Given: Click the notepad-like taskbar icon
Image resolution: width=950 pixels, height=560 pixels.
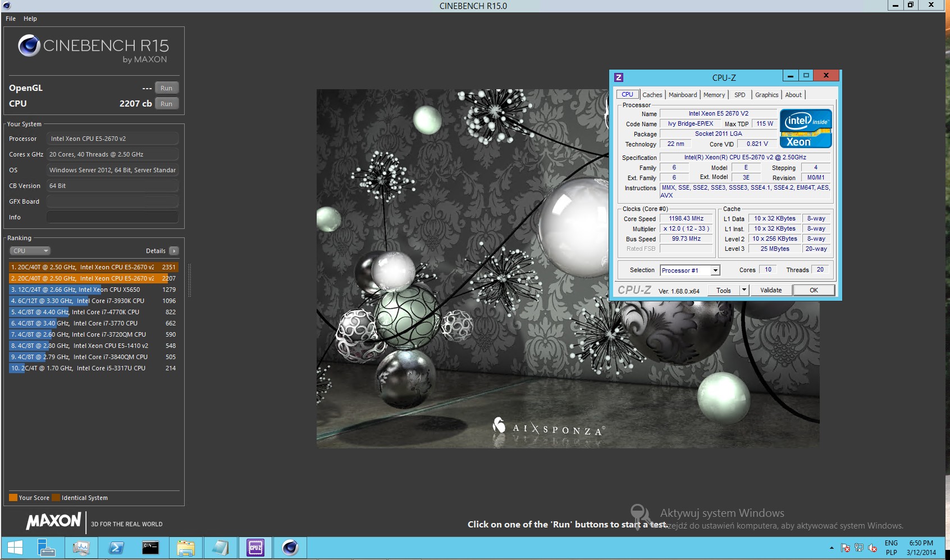Looking at the screenshot, I should point(220,548).
